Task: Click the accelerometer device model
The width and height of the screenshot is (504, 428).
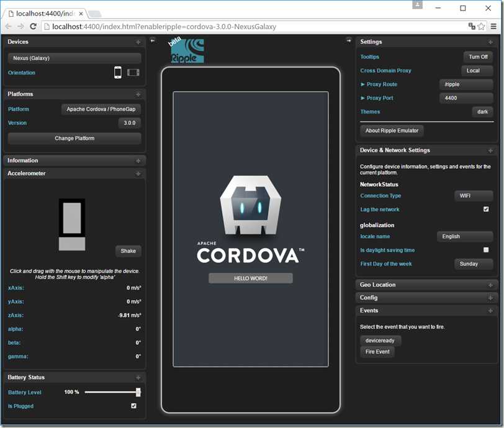Action: tap(72, 225)
